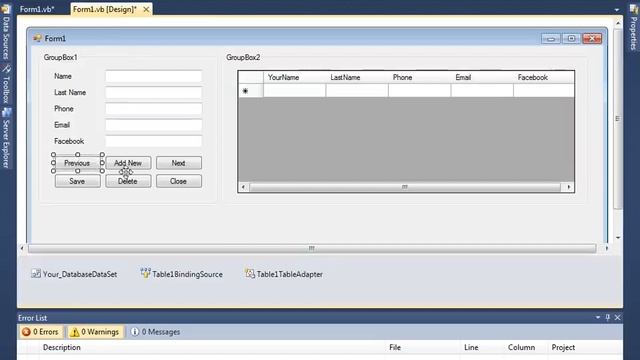Click the LastName column header
The height and width of the screenshot is (360, 640).
tap(357, 77)
